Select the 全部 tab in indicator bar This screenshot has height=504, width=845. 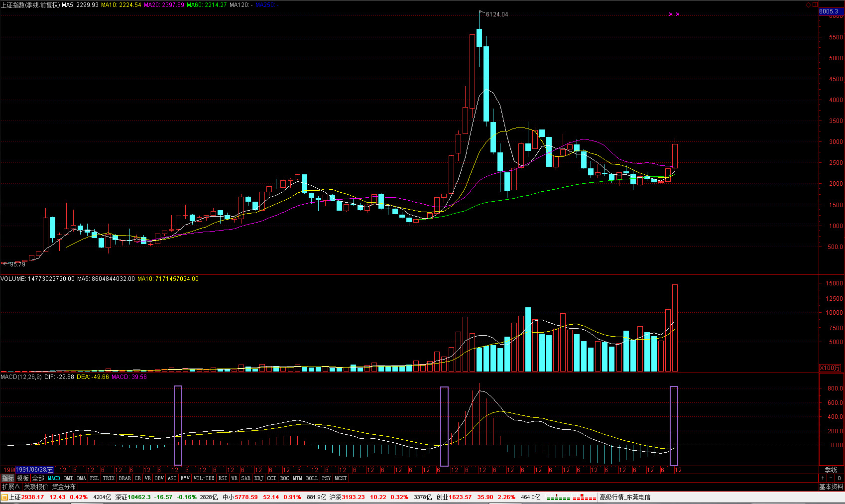click(x=38, y=478)
